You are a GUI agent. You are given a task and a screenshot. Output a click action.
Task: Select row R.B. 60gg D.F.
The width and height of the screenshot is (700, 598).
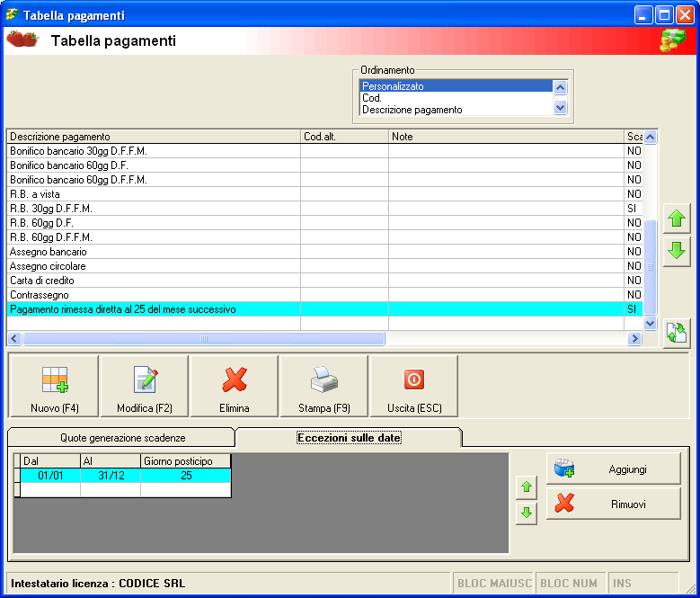(x=325, y=222)
